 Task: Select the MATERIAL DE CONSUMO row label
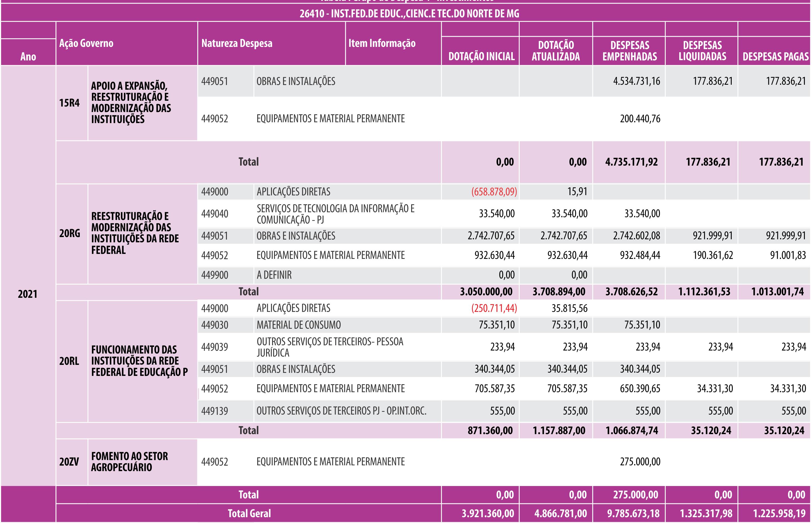299,325
